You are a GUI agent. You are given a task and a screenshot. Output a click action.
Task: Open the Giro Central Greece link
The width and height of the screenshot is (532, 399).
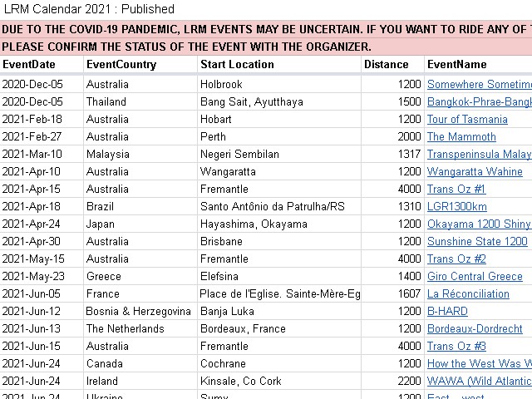pyautogui.click(x=475, y=277)
